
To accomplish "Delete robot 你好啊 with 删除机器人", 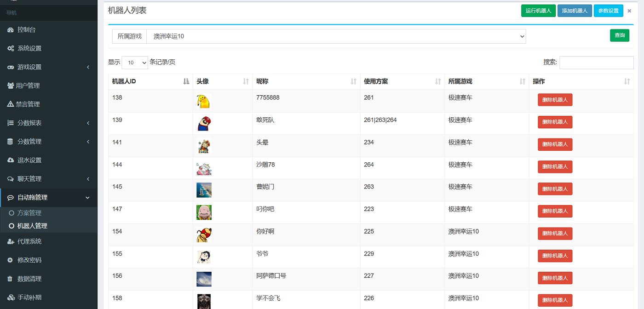I will (x=555, y=233).
